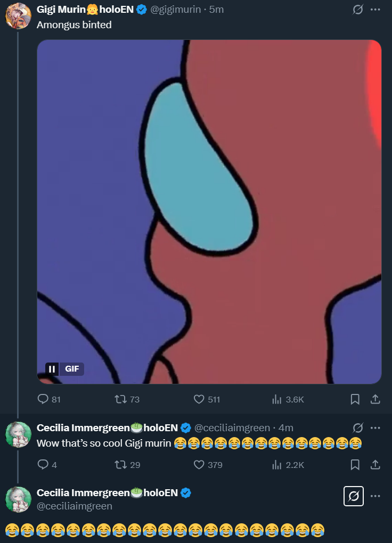Reply to Cecilia's tweet with 4 replies
392x543 pixels.
43,465
